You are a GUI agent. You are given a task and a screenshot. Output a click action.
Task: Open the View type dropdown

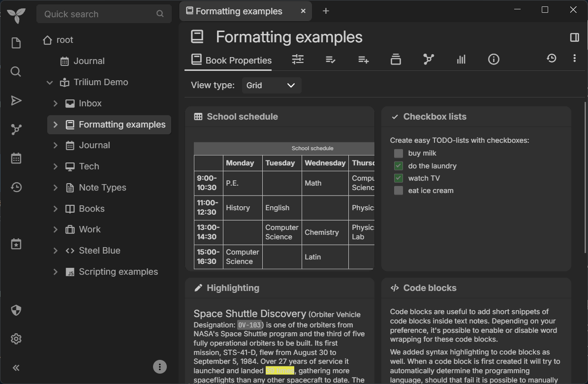(272, 85)
